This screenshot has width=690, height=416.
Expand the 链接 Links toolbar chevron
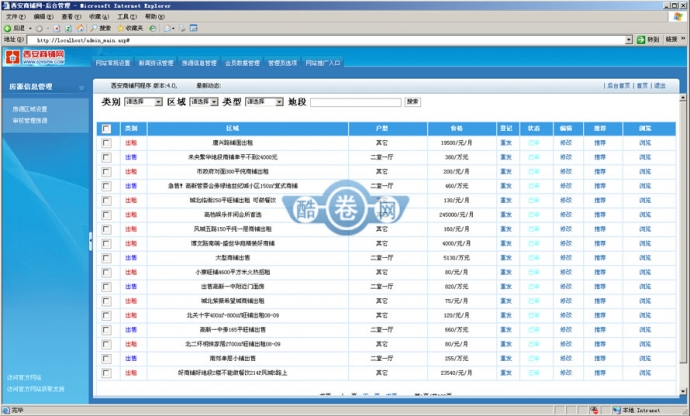(683, 39)
